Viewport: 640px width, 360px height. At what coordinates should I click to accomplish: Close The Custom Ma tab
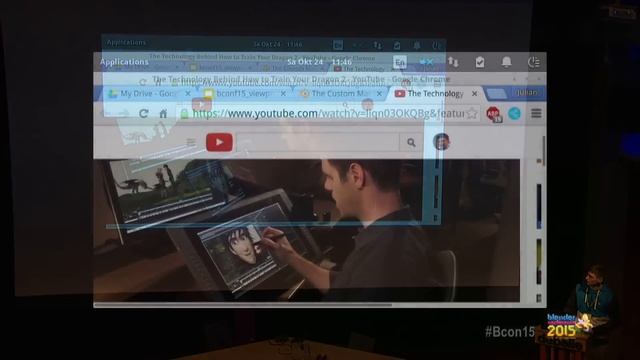379,93
